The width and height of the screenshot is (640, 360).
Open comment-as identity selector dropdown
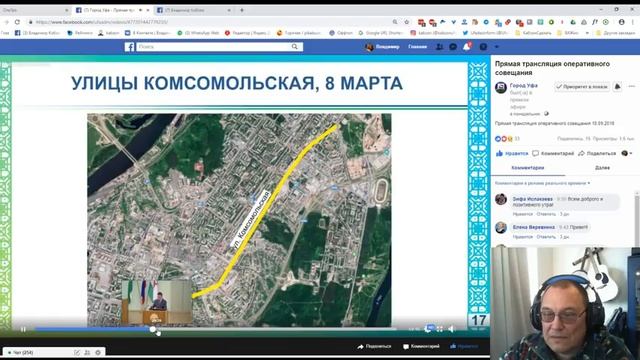(x=627, y=153)
